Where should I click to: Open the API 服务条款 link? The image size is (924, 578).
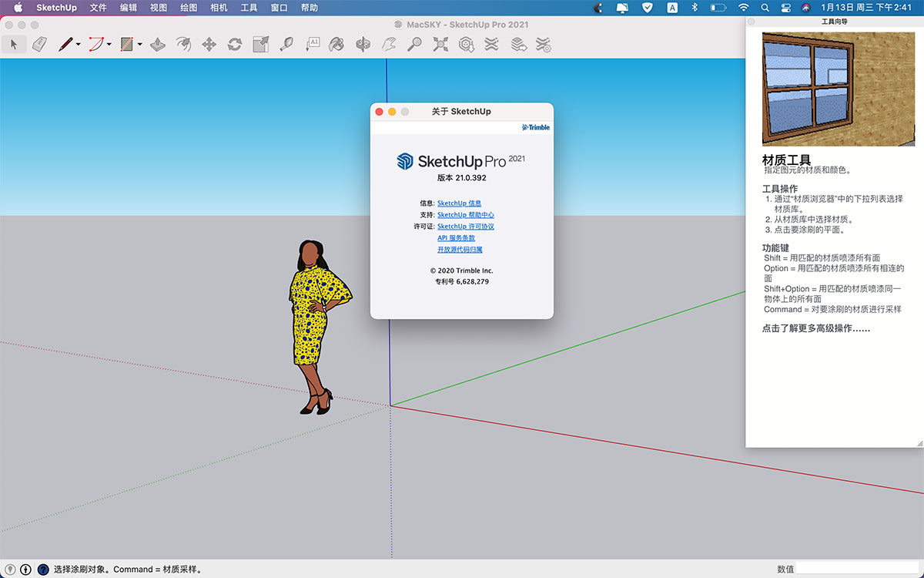(x=456, y=238)
